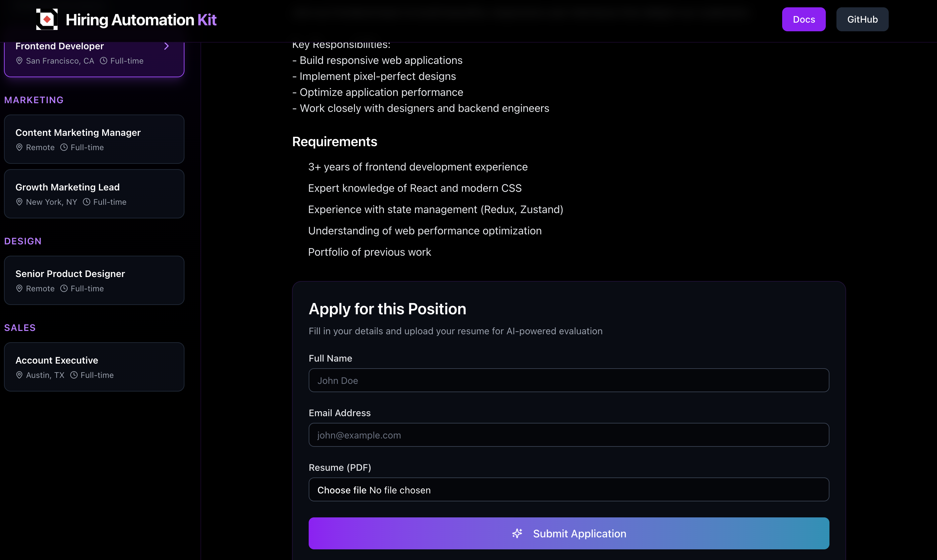Select the Senior Product Designer job listing
937x560 pixels.
(x=94, y=280)
